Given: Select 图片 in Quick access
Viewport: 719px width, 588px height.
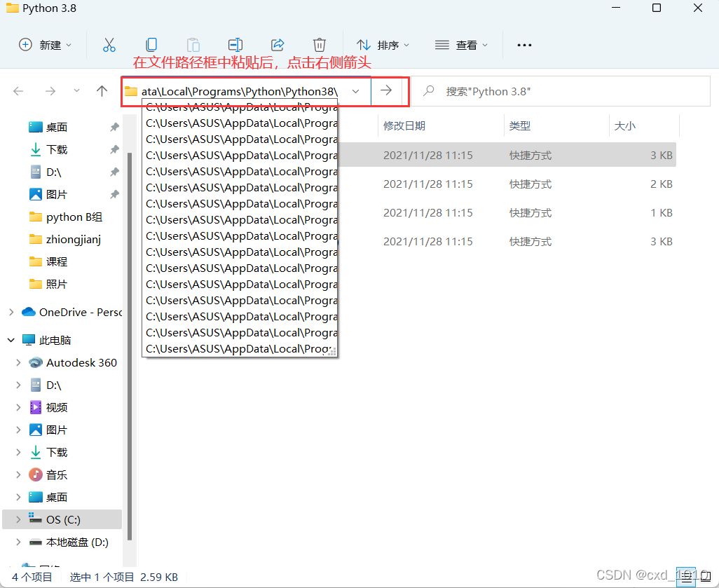Looking at the screenshot, I should 57,194.
